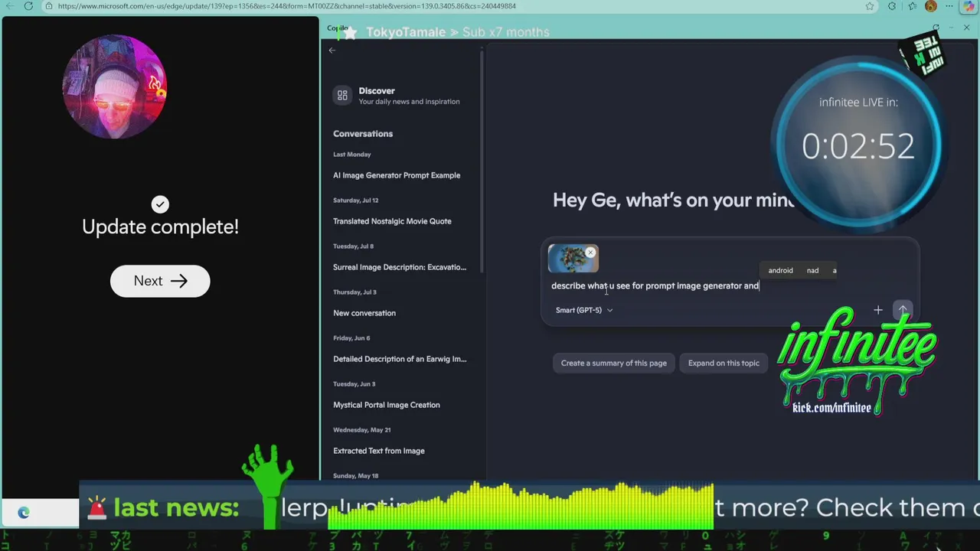Click the Edge icon in taskbar

pyautogui.click(x=24, y=513)
